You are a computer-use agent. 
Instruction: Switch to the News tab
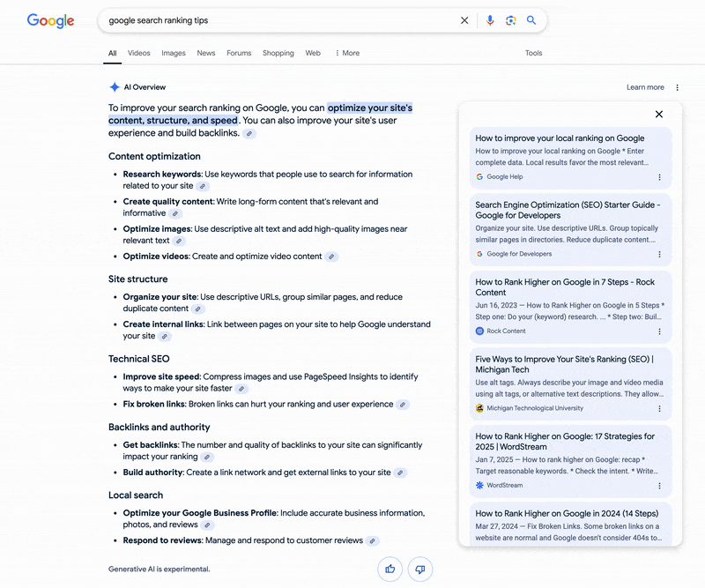click(x=206, y=53)
